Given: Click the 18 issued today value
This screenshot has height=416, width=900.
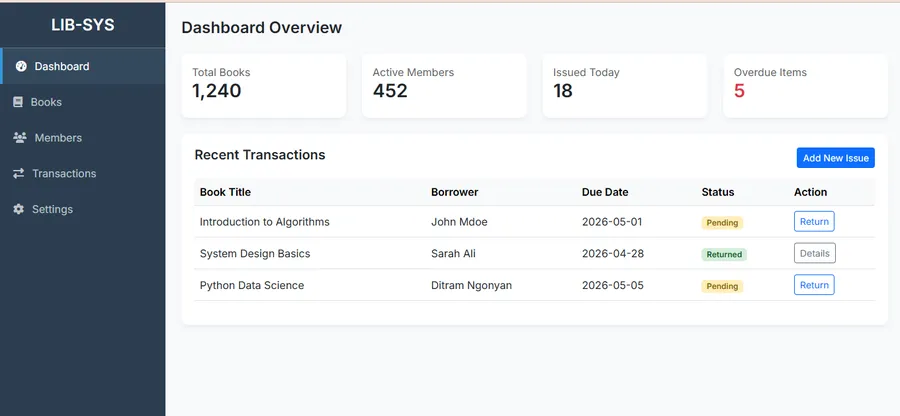Looking at the screenshot, I should coord(563,91).
